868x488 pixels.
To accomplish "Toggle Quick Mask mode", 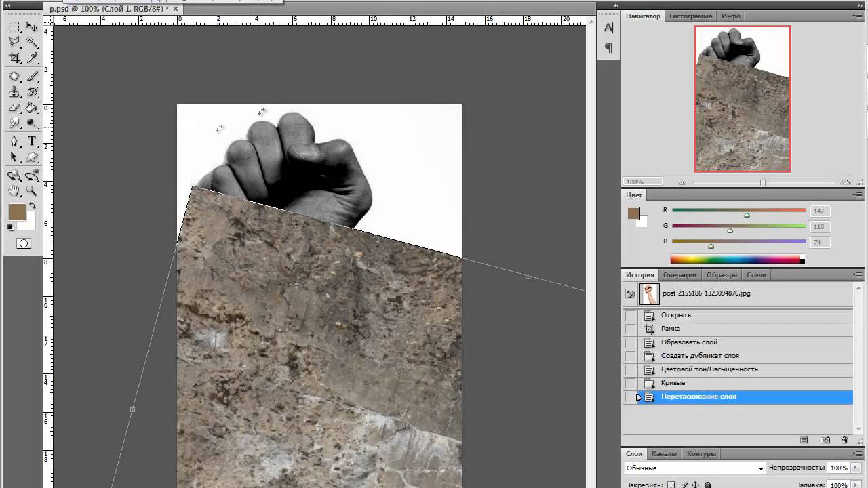I will 24,243.
